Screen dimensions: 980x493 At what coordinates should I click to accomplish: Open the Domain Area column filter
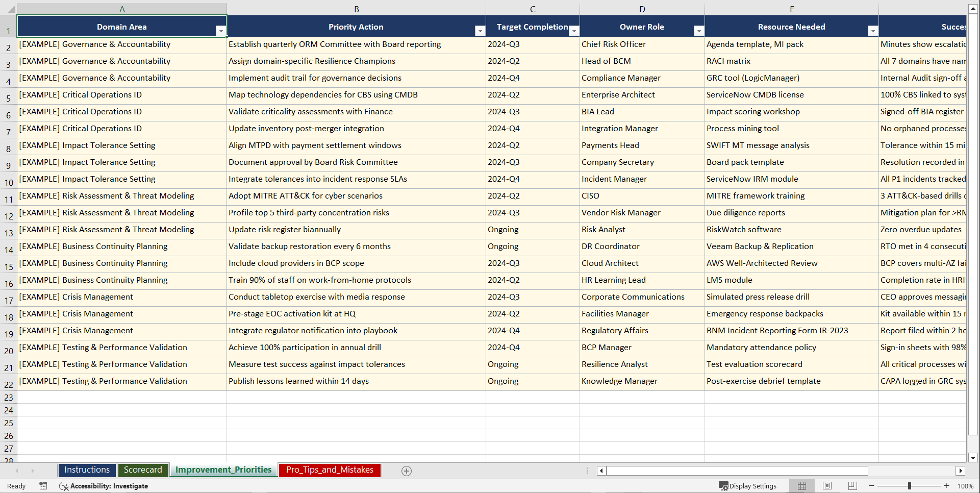tap(221, 31)
